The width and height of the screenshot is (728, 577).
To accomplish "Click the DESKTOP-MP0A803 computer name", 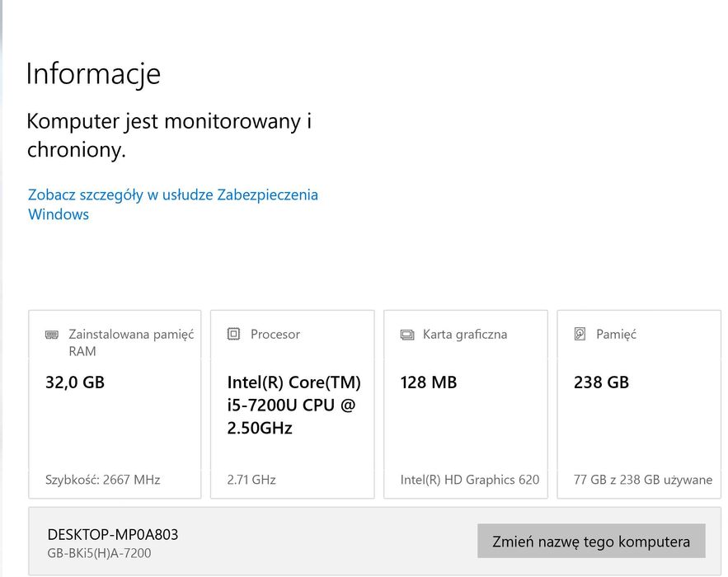I will (x=112, y=534).
